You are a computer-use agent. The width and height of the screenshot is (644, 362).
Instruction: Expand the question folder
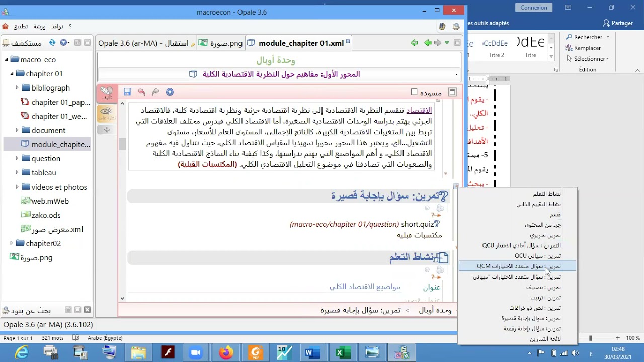tap(17, 158)
